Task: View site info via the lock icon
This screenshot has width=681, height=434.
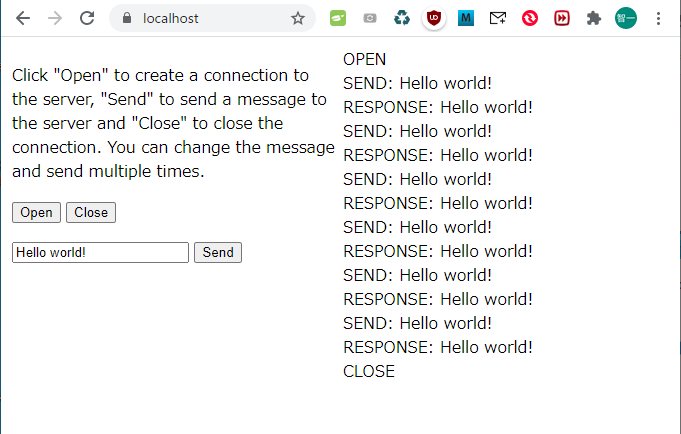Action: [x=126, y=18]
